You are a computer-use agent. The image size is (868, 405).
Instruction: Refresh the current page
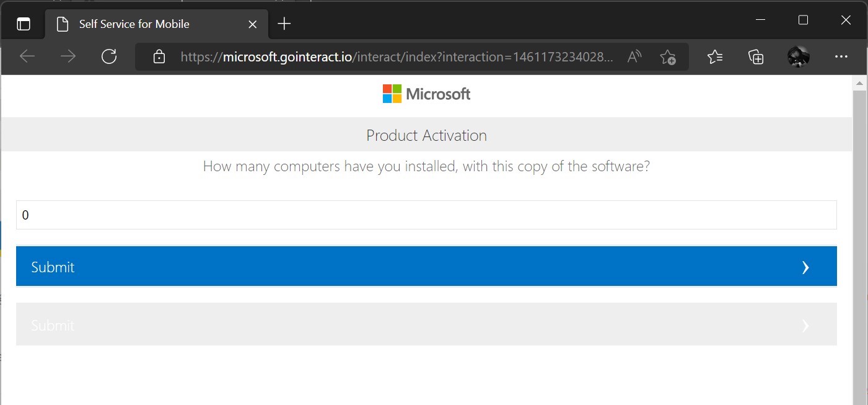click(x=109, y=57)
